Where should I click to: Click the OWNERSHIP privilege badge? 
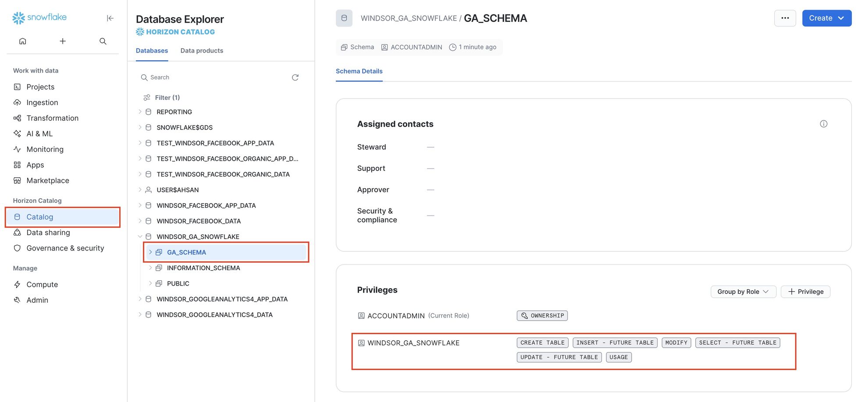(542, 316)
